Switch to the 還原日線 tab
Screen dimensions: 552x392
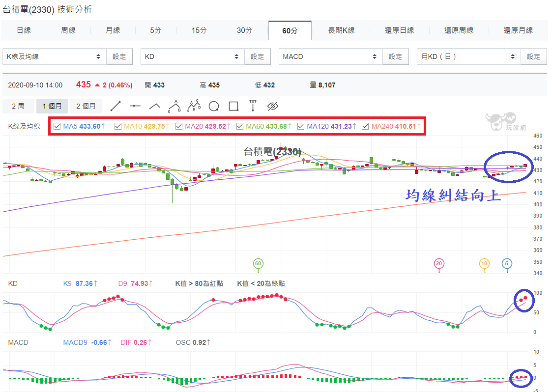pyautogui.click(x=399, y=30)
